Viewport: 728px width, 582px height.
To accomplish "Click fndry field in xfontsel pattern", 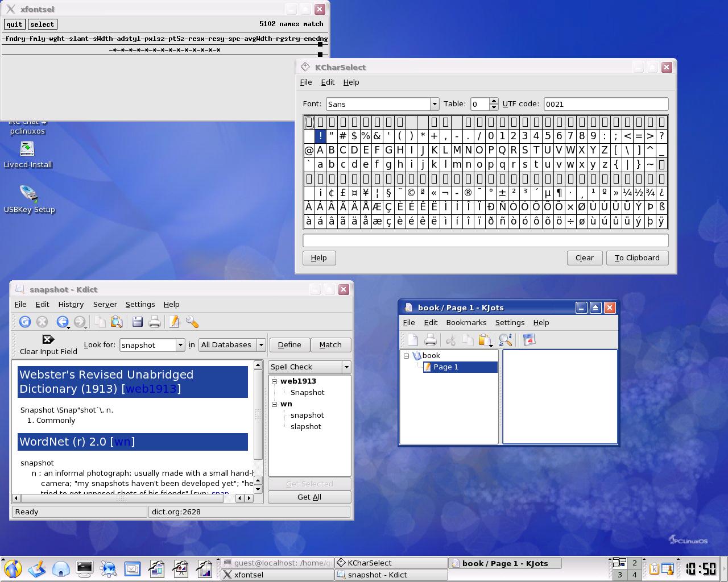I will click(x=15, y=39).
